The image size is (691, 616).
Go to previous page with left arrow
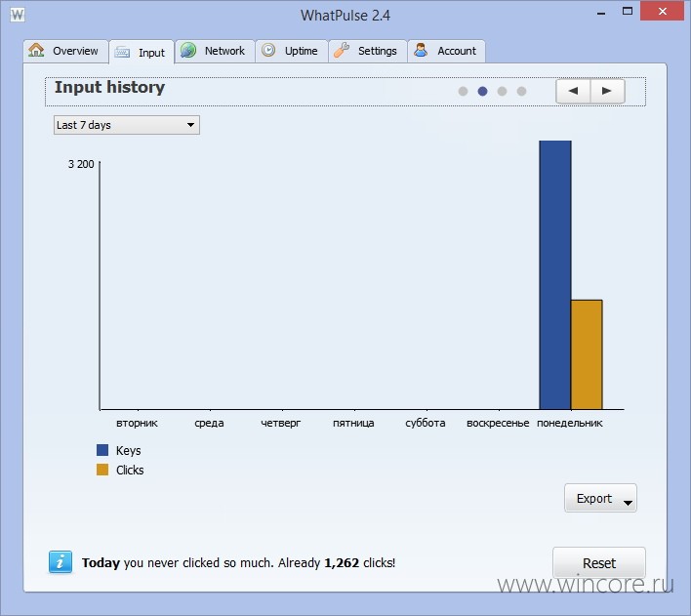click(573, 91)
